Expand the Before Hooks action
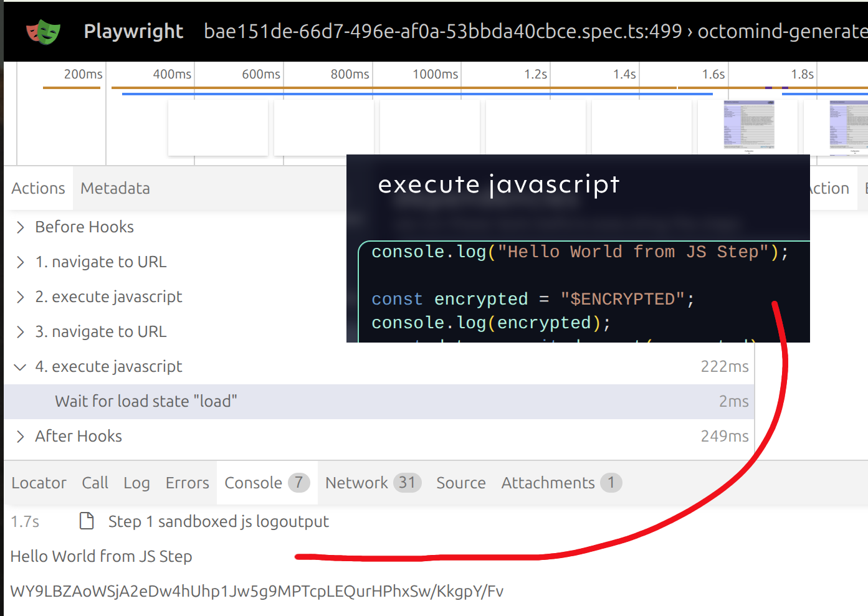This screenshot has width=868, height=616. (x=21, y=227)
